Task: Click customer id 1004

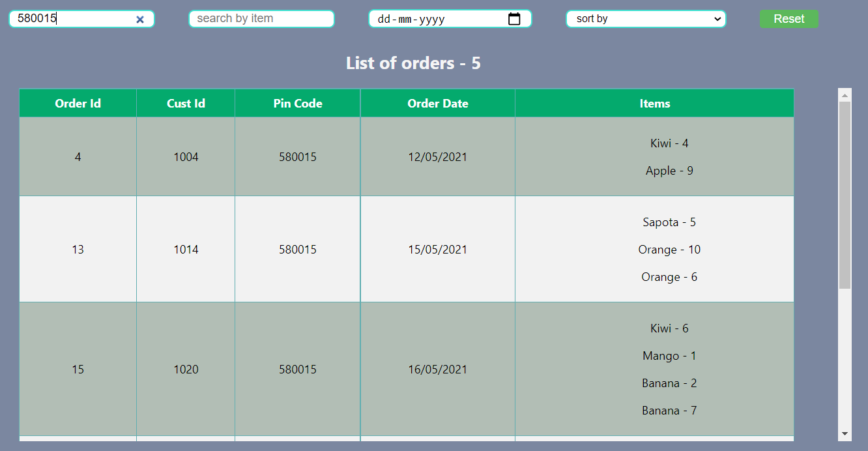Action: [186, 157]
